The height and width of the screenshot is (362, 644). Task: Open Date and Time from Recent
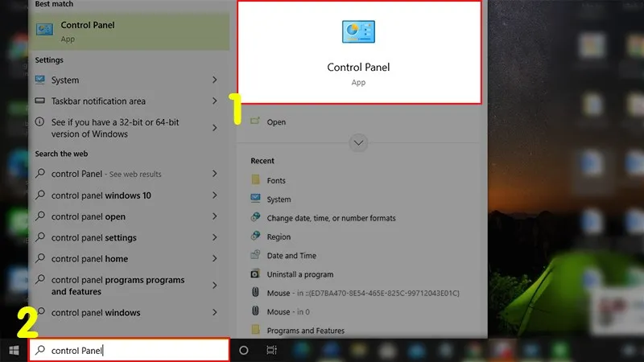[x=291, y=256]
